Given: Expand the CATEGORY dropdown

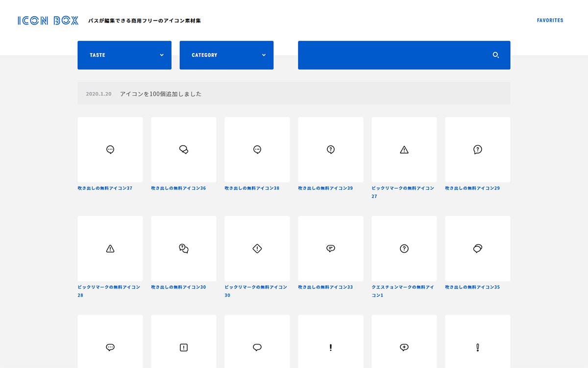Looking at the screenshot, I should tap(226, 55).
